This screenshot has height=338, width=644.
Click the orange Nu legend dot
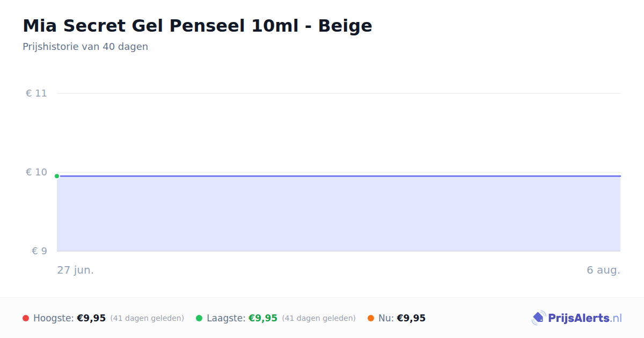(x=371, y=318)
